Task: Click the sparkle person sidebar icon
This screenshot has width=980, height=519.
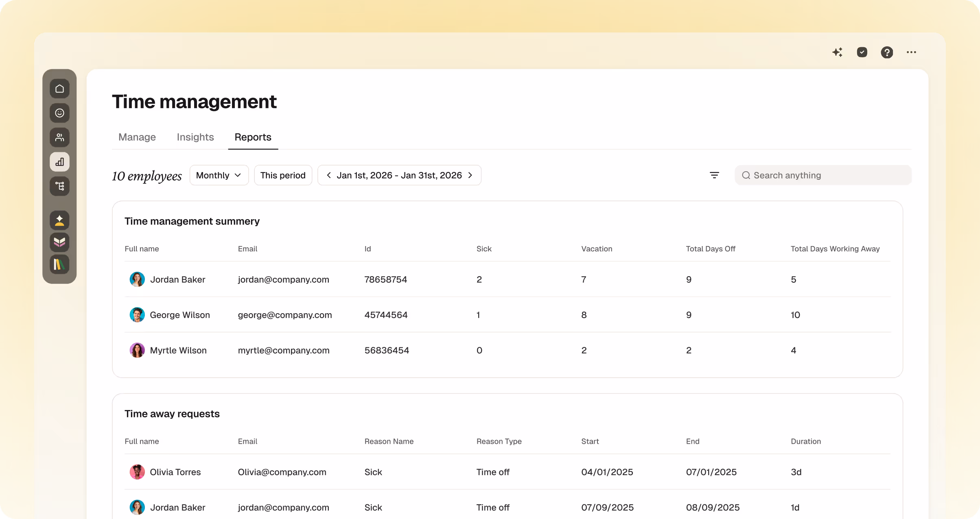Action: tap(59, 220)
